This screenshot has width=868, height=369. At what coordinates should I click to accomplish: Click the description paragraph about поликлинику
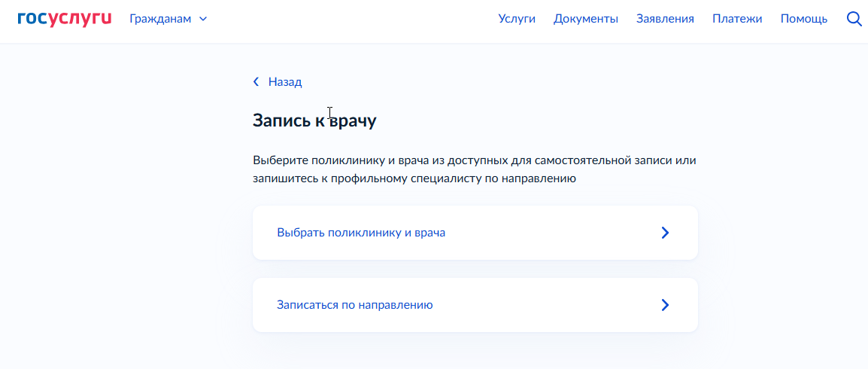[x=475, y=169]
